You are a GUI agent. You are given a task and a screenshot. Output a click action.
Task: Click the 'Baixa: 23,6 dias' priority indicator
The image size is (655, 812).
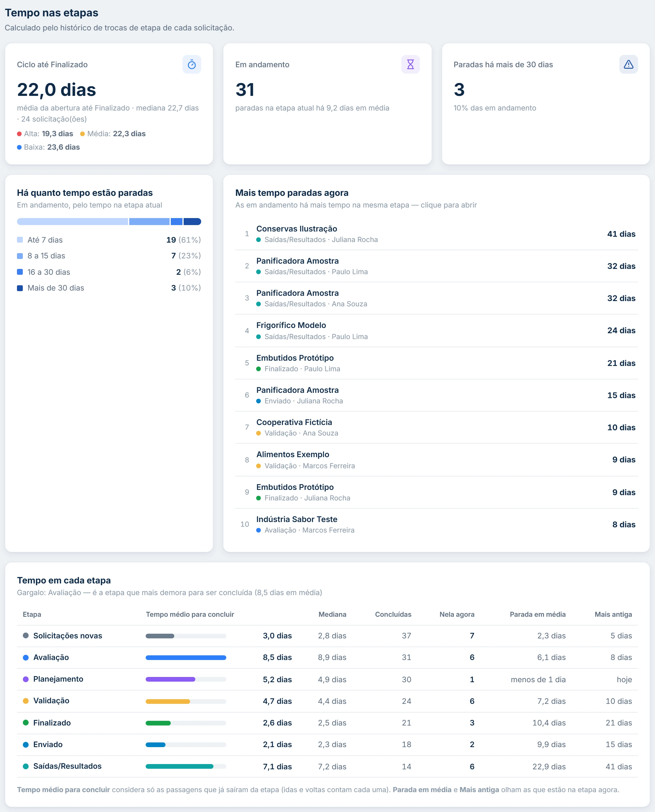coord(48,147)
